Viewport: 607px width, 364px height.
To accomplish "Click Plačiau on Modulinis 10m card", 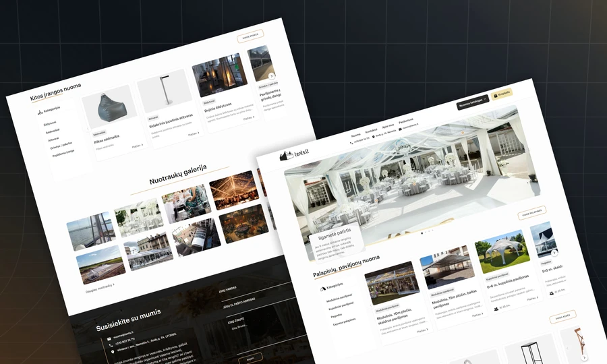I will tap(422, 331).
